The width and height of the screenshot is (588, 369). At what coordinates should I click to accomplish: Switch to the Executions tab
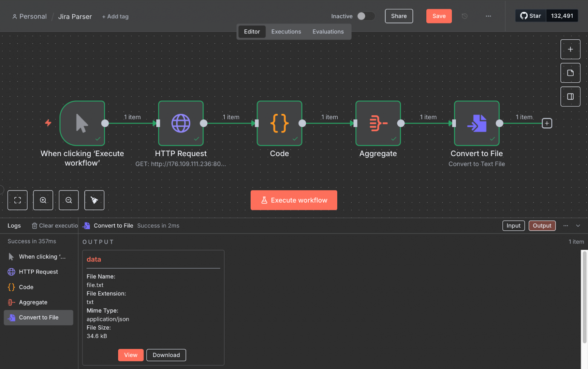pos(286,32)
